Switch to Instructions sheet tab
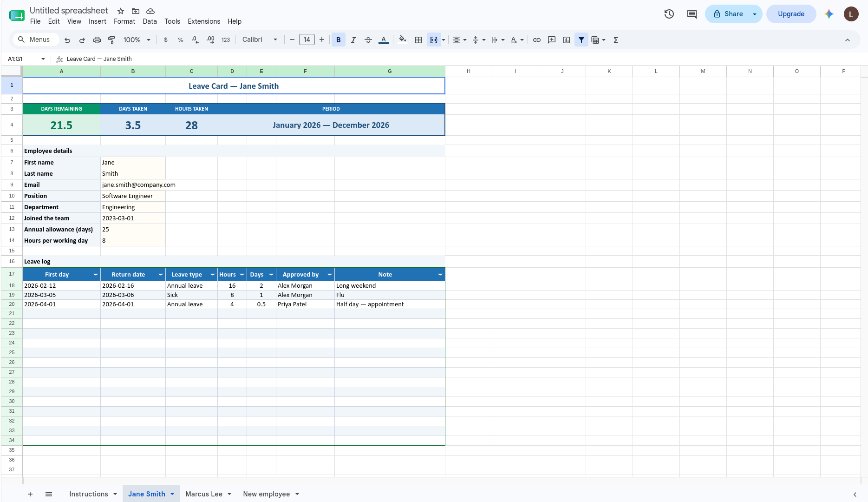Screen dimensions: 868x502 point(89,494)
